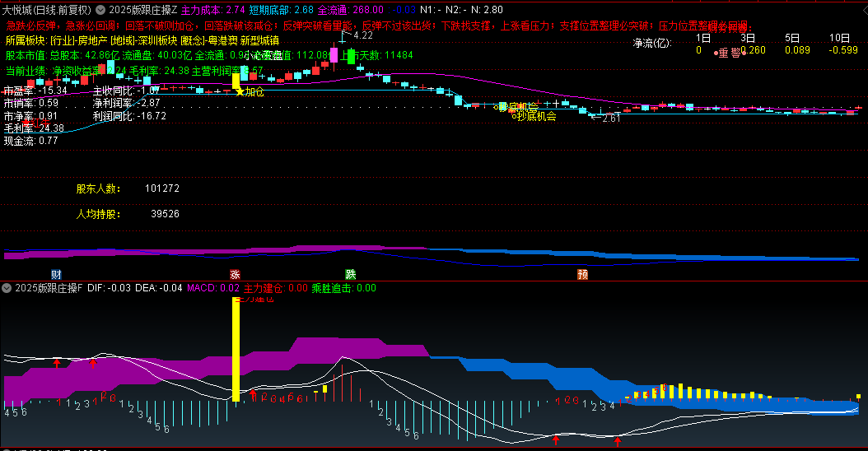Click the 净流(亿) label
This screenshot has height=451, width=868.
pyautogui.click(x=652, y=43)
